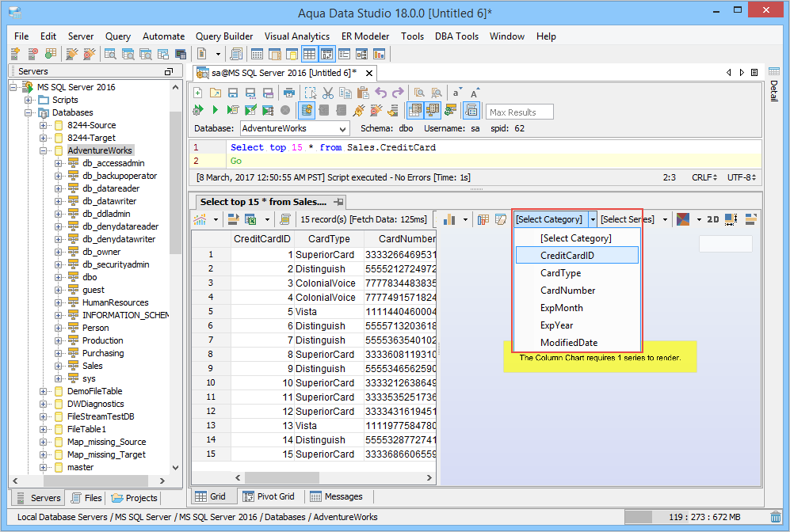Open the Visual Analytics menu
Screen dimensions: 790x532
(297, 36)
